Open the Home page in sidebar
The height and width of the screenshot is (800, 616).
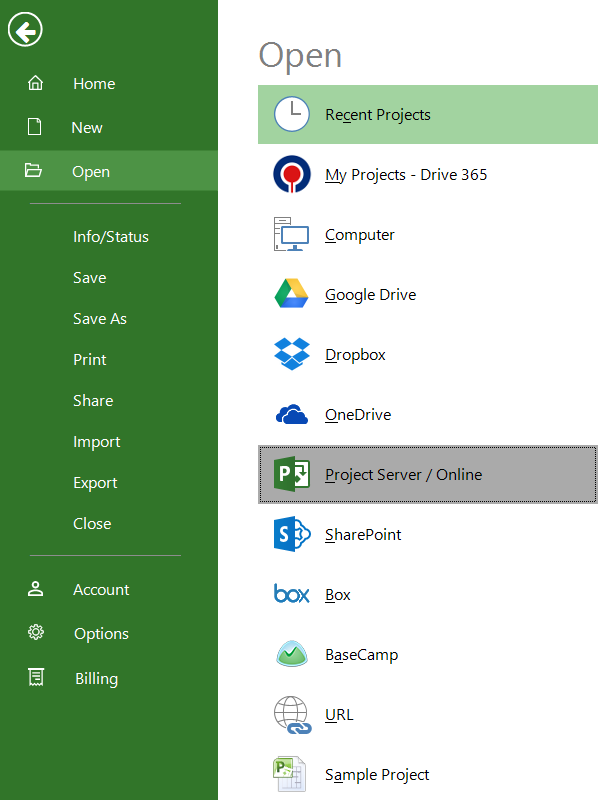coord(94,84)
